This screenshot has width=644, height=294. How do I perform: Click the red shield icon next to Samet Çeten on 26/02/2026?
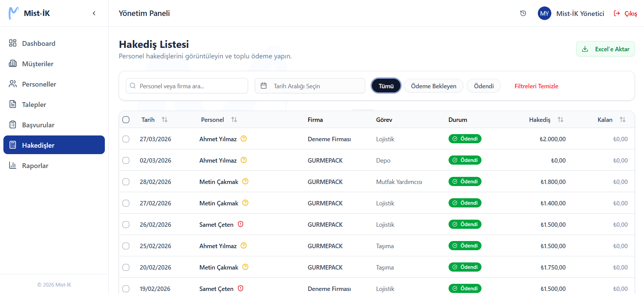(241, 224)
